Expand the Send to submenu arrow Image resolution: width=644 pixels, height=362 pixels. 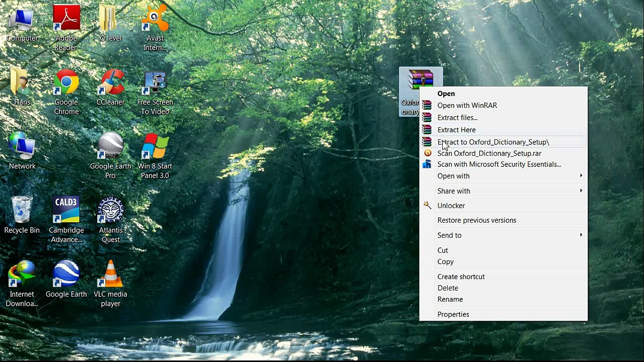tap(581, 235)
